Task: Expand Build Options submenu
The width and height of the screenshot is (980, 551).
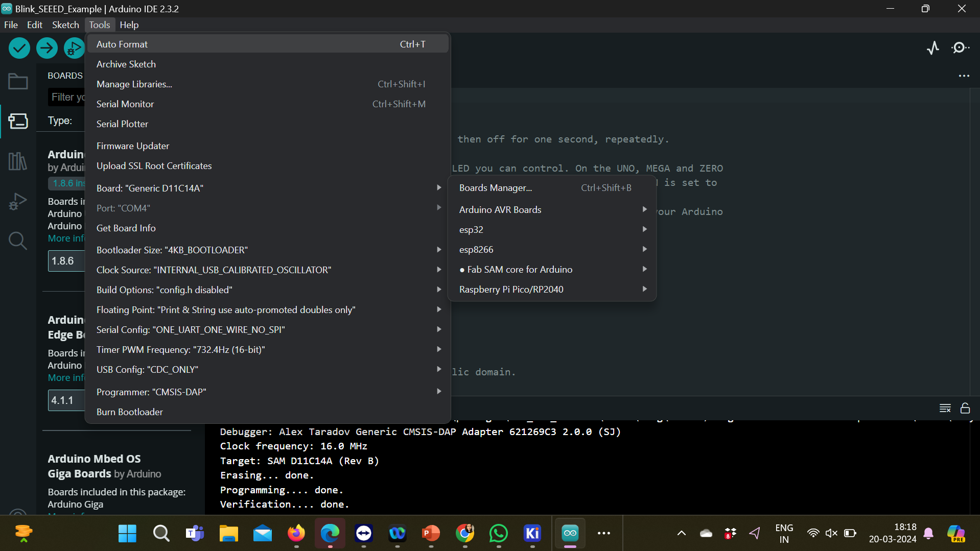Action: tap(268, 290)
